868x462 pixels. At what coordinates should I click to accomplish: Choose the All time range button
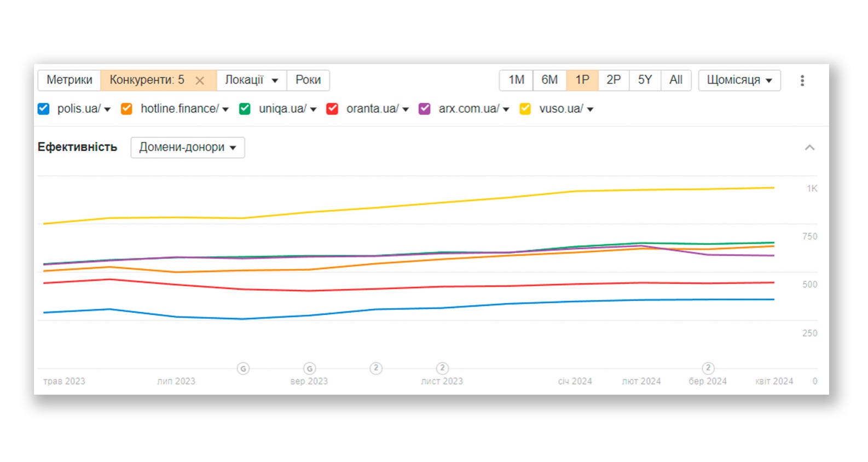pos(675,80)
